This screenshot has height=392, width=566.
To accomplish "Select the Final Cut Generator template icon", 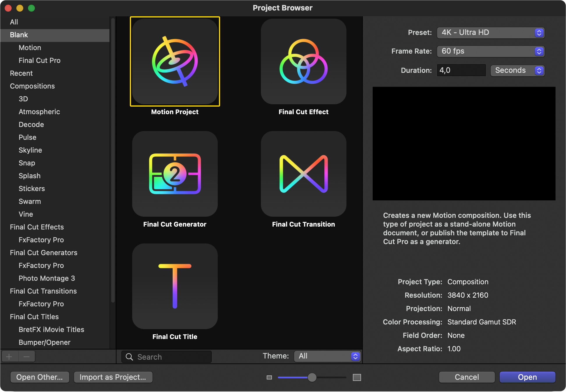I will 175,174.
